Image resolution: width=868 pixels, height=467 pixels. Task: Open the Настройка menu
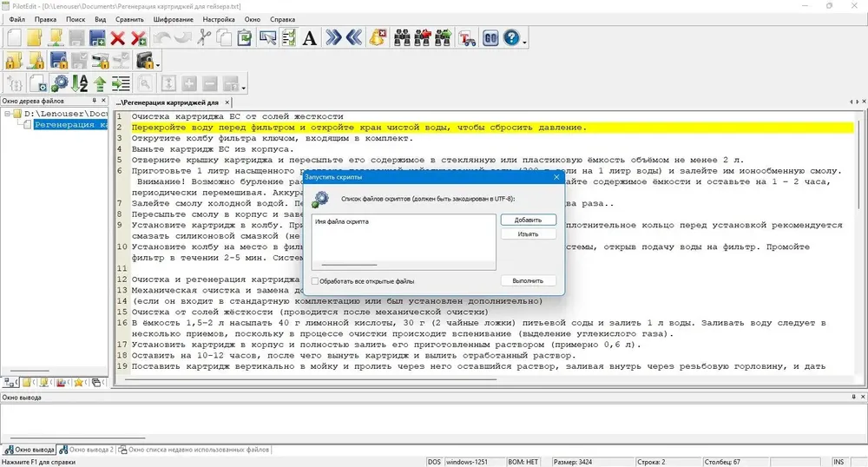[219, 19]
